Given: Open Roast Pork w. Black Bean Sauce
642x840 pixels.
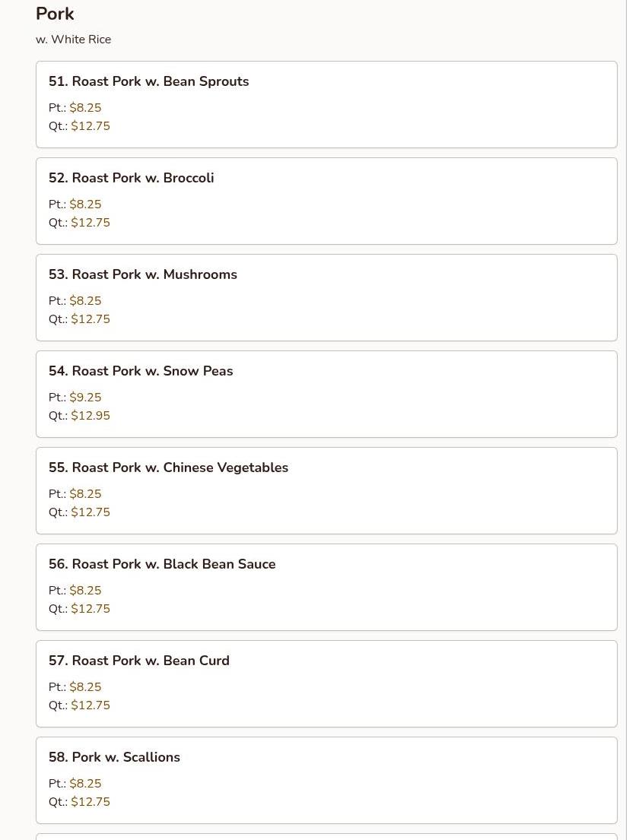Looking at the screenshot, I should tap(162, 564).
